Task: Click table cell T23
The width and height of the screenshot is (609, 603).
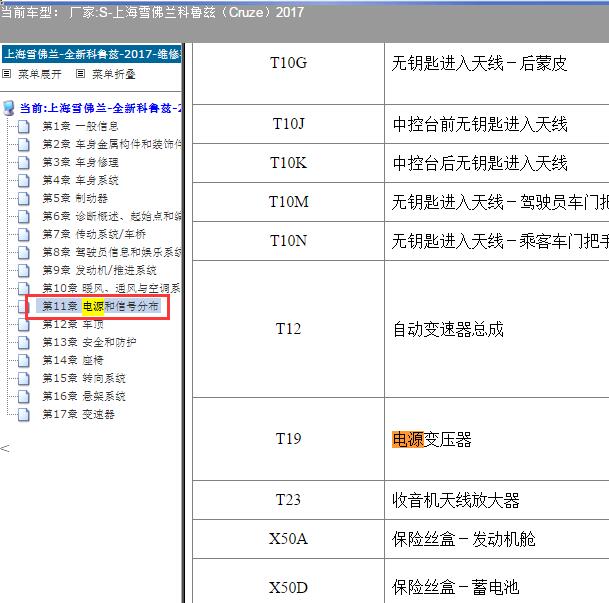Action: coord(288,500)
